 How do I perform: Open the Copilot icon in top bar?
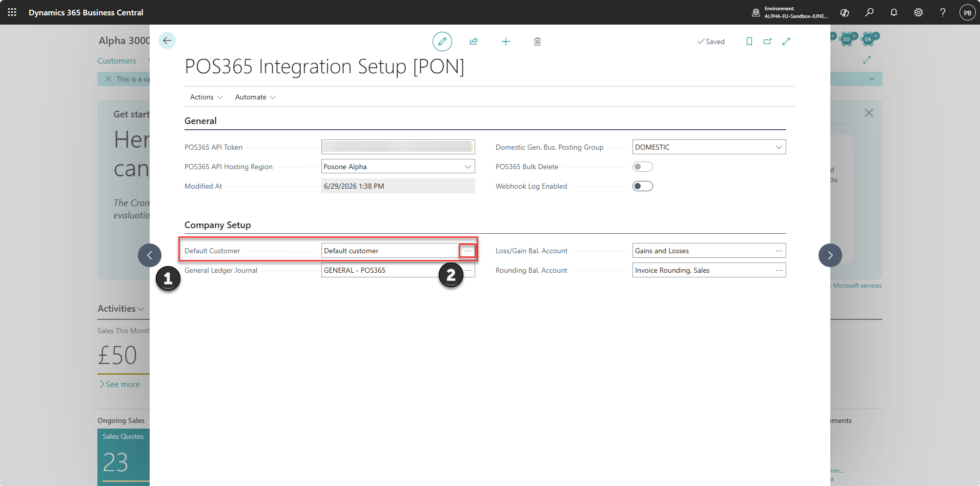[x=845, y=12]
